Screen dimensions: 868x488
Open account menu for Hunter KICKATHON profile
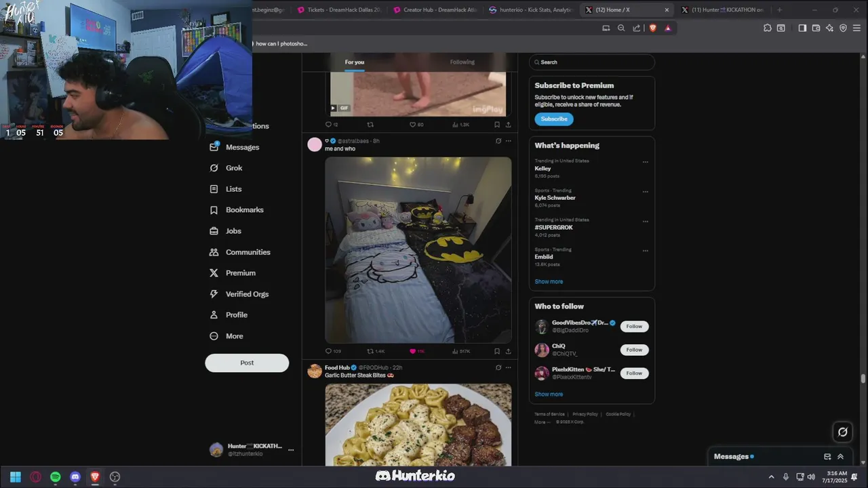click(x=291, y=450)
